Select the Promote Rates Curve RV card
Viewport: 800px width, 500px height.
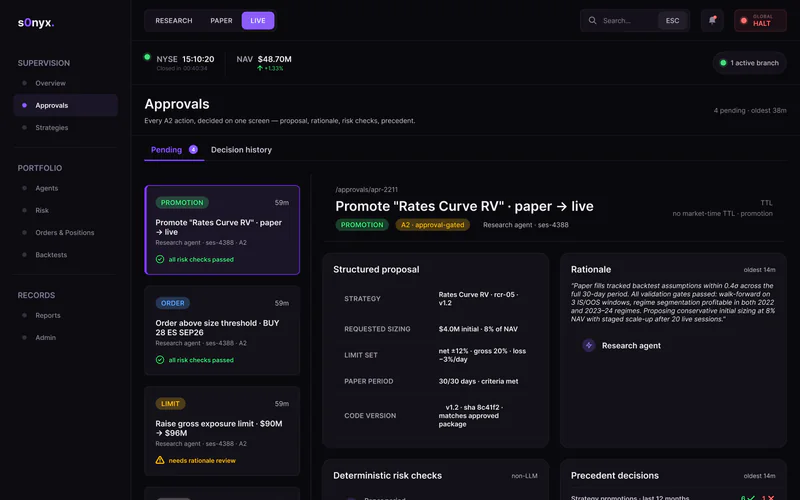coord(222,230)
